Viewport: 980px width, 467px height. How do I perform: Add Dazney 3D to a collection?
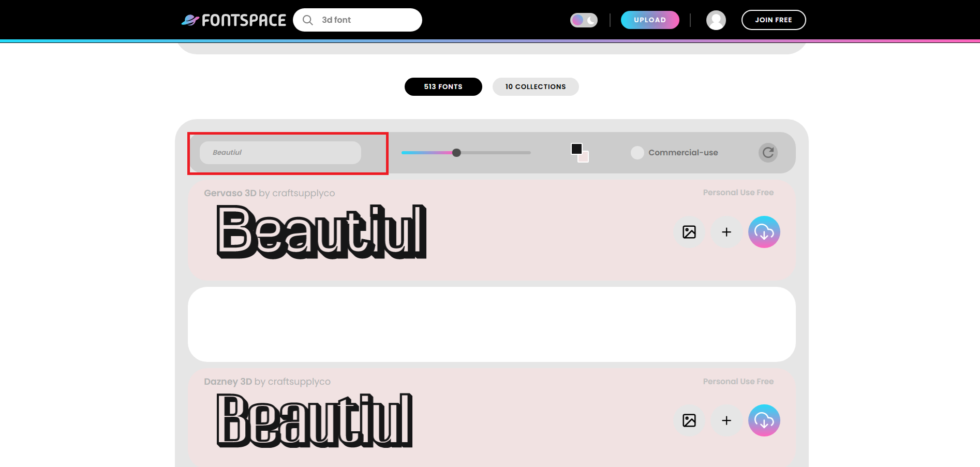click(726, 420)
